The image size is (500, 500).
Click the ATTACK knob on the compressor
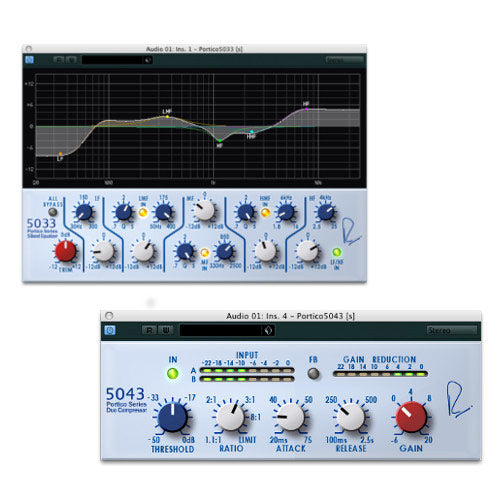291,417
